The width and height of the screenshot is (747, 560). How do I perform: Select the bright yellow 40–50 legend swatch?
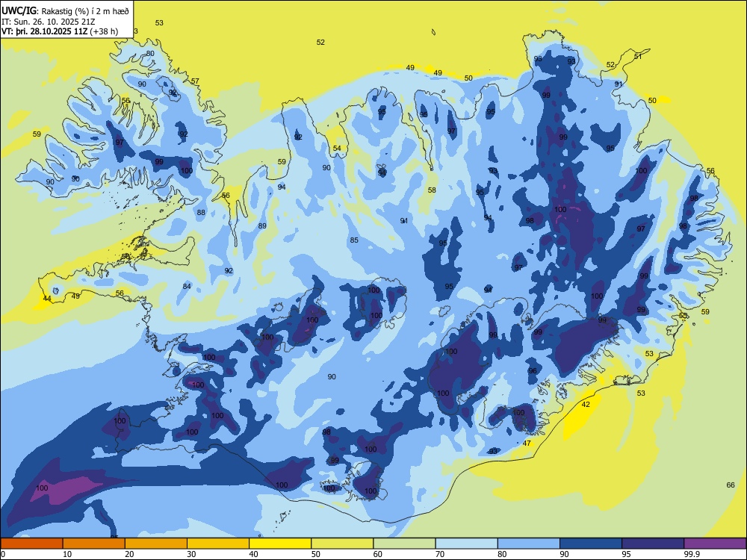[280, 544]
